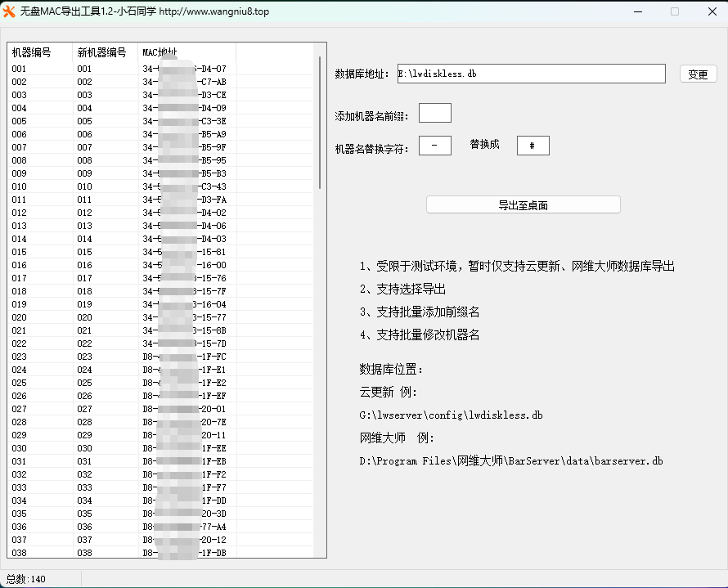Image resolution: width=728 pixels, height=588 pixels.
Task: Click the 新机器编号 column header
Action: click(x=104, y=52)
